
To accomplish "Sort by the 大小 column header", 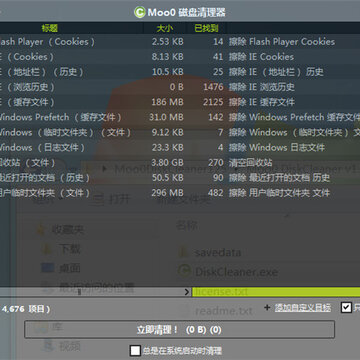I will coord(165,28).
